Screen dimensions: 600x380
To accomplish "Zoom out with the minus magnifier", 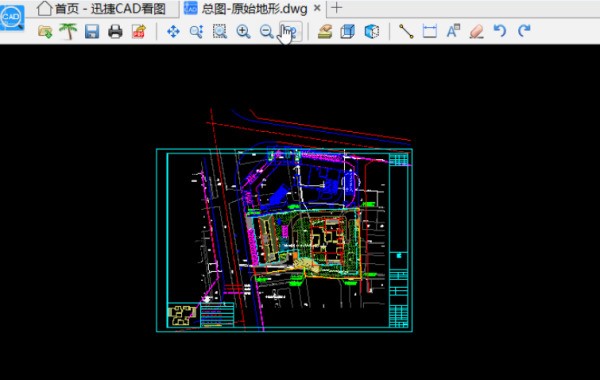I will point(266,31).
